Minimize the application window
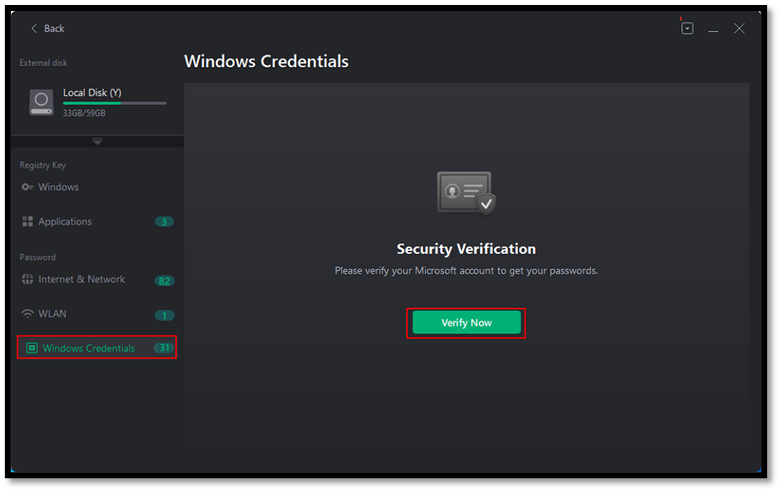 [x=713, y=29]
